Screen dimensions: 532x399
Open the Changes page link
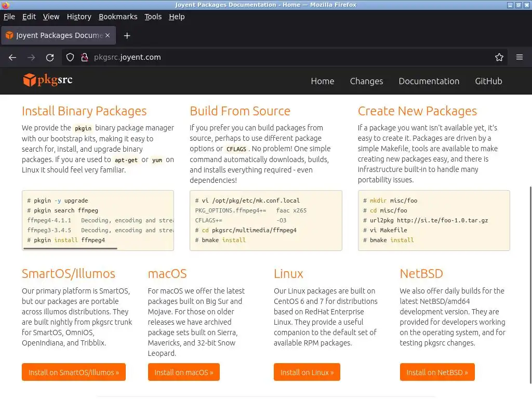[366, 81]
